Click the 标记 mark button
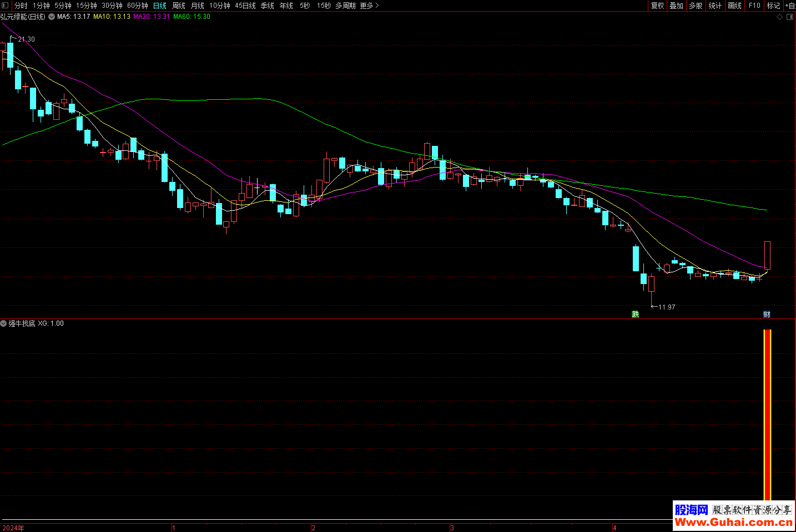 coord(774,6)
